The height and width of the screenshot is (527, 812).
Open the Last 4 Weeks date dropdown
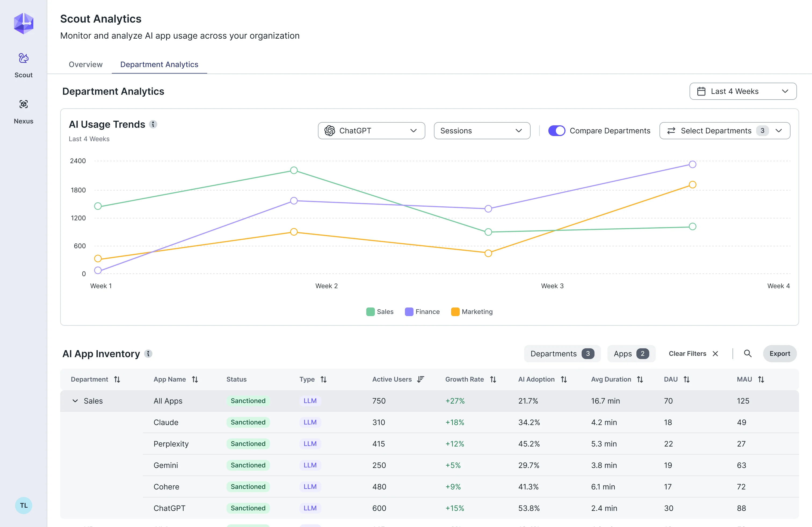[x=743, y=91]
